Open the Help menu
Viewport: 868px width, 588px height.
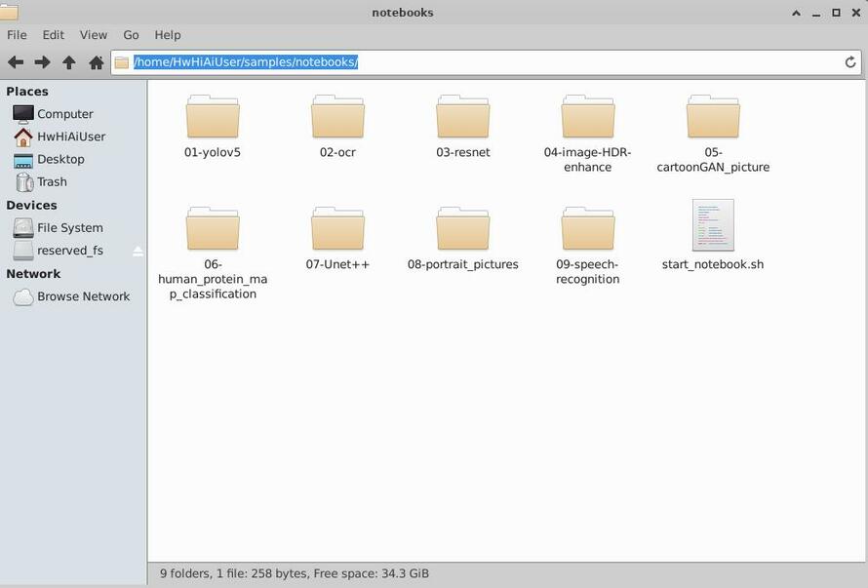168,35
